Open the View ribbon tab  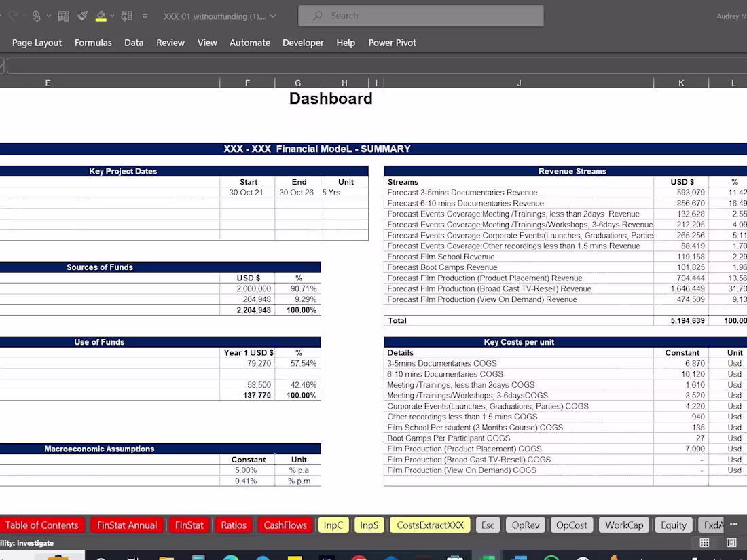point(207,43)
